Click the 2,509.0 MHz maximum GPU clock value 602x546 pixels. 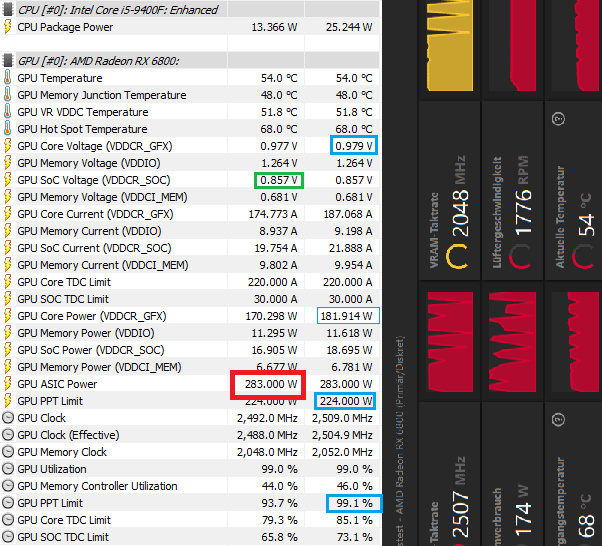tap(342, 418)
